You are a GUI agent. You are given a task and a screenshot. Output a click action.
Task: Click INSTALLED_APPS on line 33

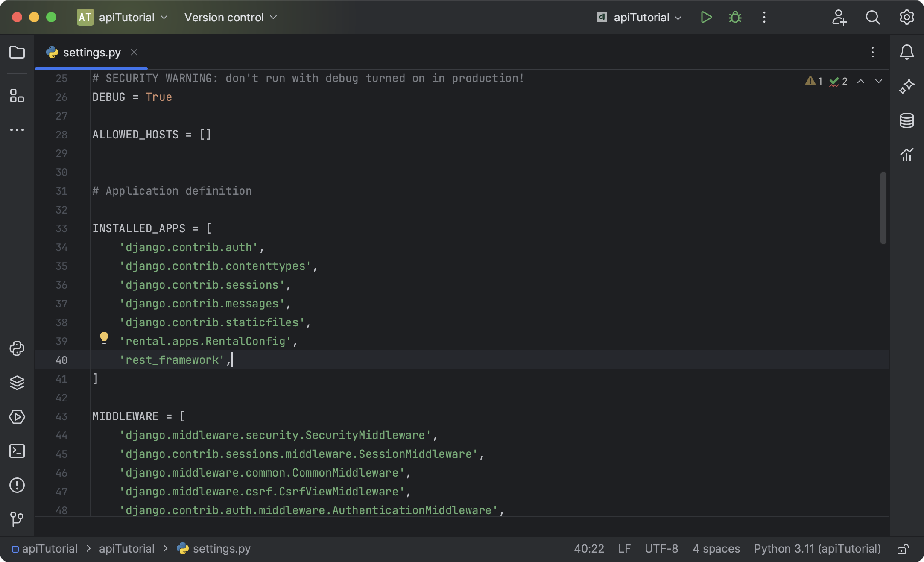tap(139, 228)
